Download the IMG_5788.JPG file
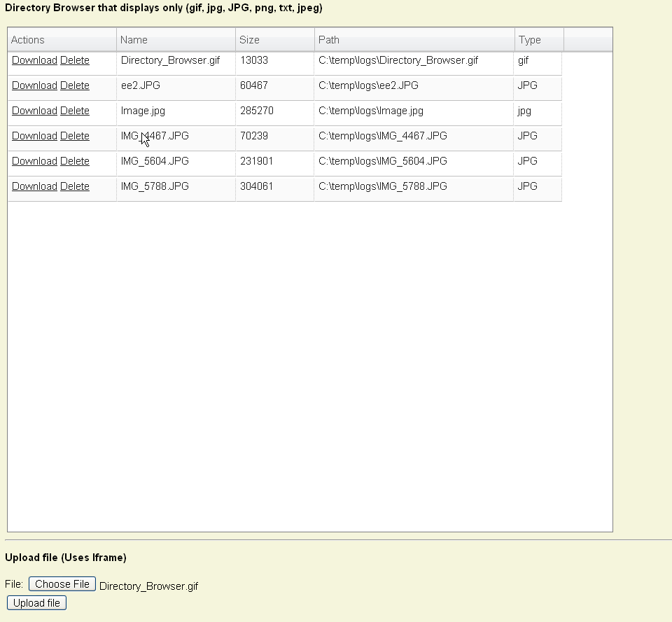Screen dimensions: 672x622 (34, 186)
